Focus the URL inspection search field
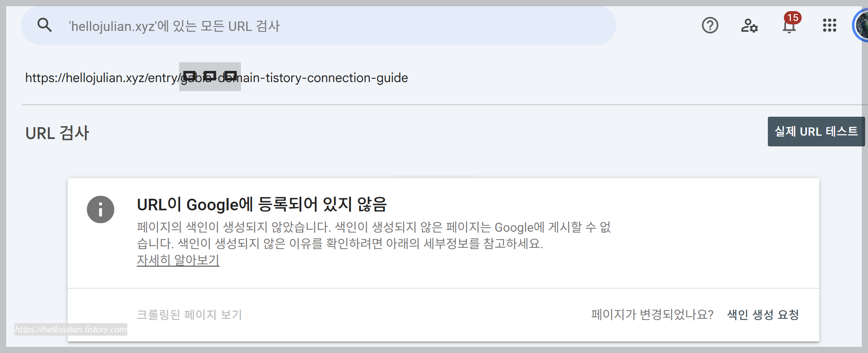868x353 pixels. point(318,26)
